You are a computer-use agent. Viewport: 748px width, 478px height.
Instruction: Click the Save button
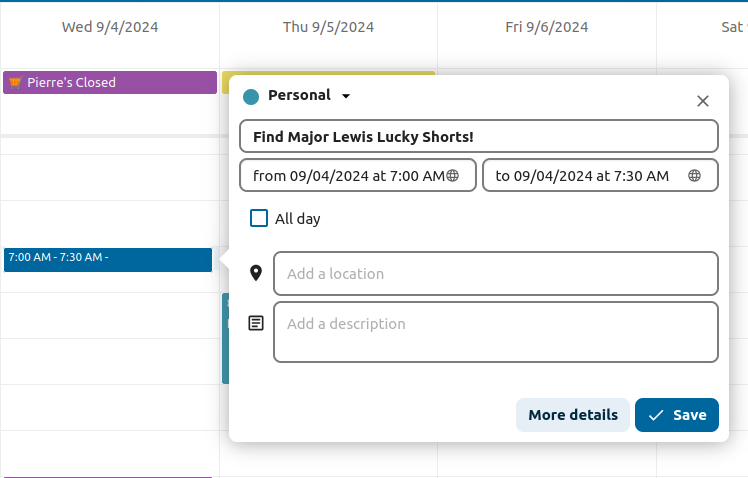[677, 415]
